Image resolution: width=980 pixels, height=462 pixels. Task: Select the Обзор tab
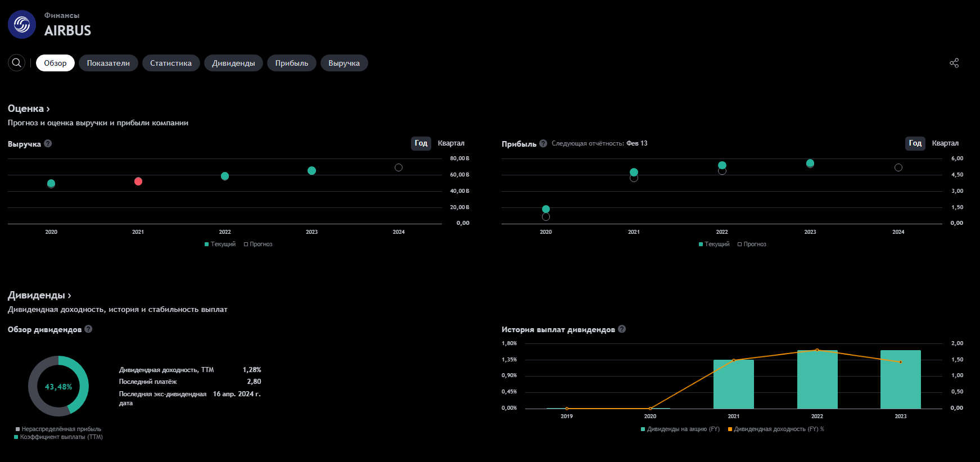click(x=55, y=63)
